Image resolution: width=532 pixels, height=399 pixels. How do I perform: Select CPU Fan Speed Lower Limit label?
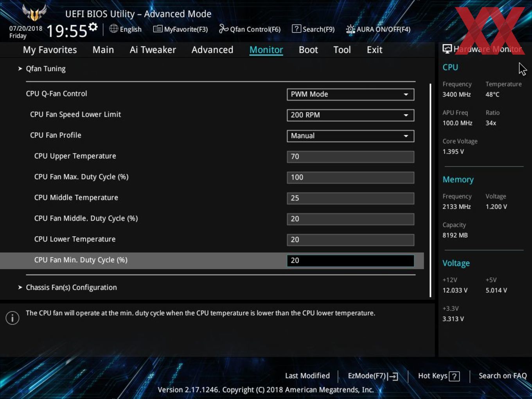75,114
